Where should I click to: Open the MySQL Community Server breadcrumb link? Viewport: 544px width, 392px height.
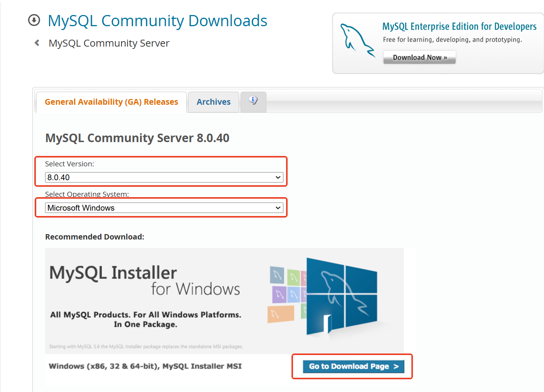[x=109, y=43]
